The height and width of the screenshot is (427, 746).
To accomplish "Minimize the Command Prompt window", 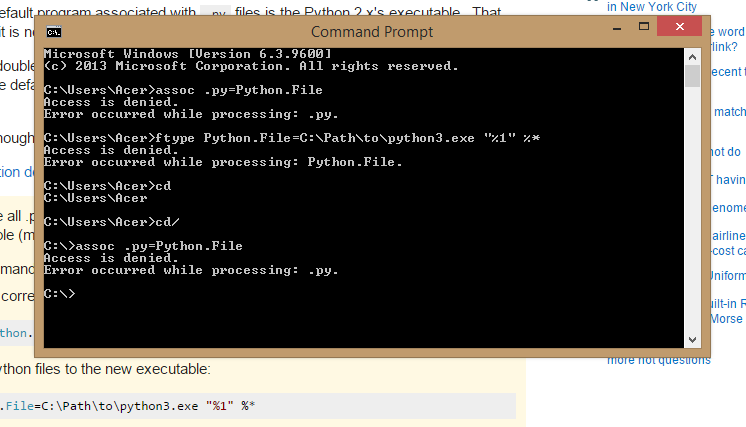I will (x=617, y=28).
